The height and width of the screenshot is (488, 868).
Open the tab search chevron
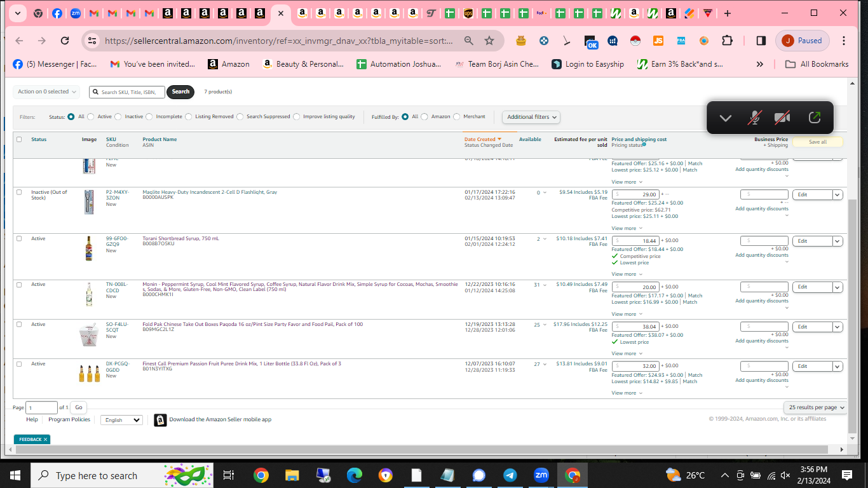[17, 13]
